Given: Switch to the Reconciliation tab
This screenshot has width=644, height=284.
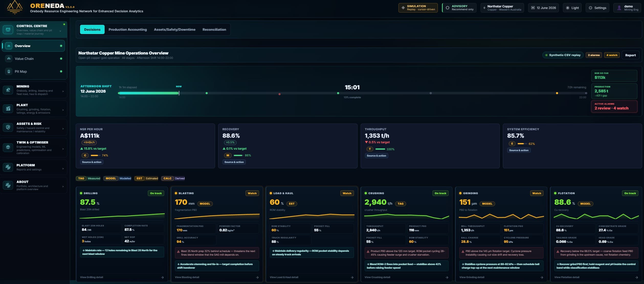Looking at the screenshot, I should click(x=214, y=29).
